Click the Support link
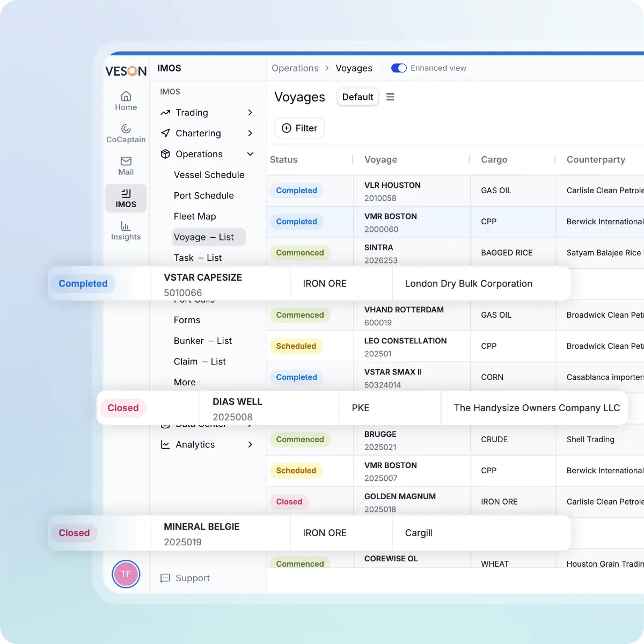The image size is (644, 644). click(x=193, y=578)
